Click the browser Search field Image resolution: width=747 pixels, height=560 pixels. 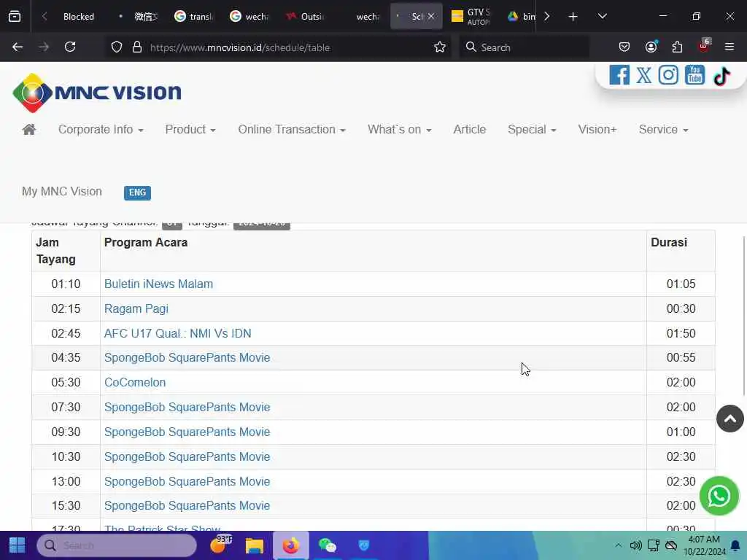tap(524, 47)
